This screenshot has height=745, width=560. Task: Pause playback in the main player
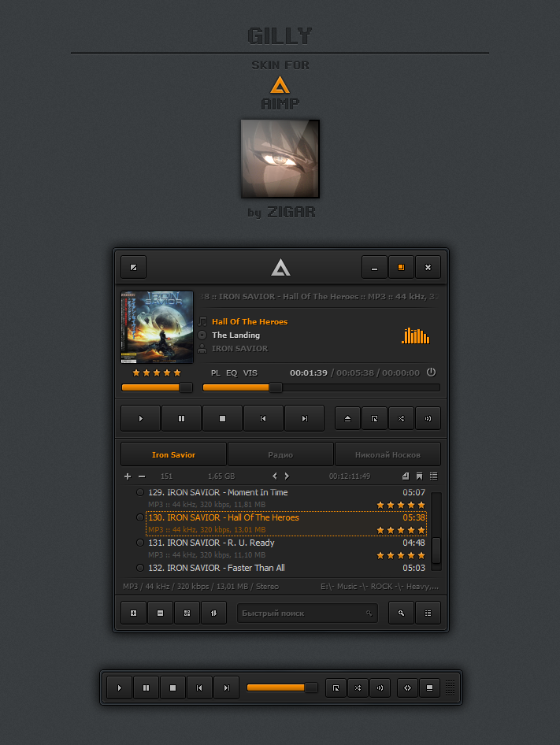(182, 419)
